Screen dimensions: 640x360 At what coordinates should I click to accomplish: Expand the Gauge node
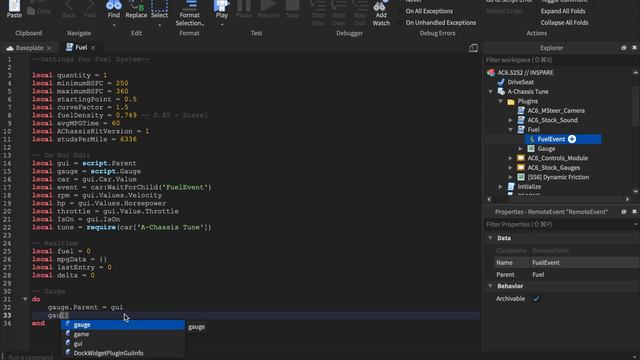(x=520, y=149)
